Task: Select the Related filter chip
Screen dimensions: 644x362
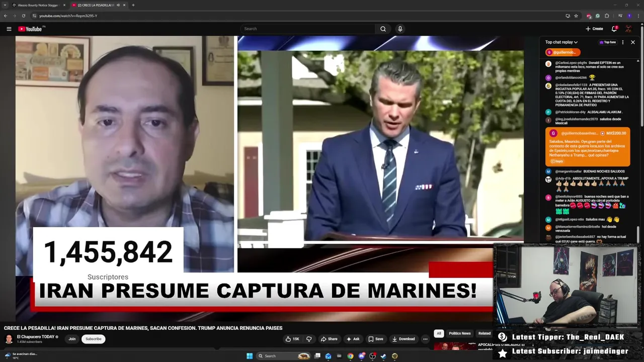Action: [485, 333]
